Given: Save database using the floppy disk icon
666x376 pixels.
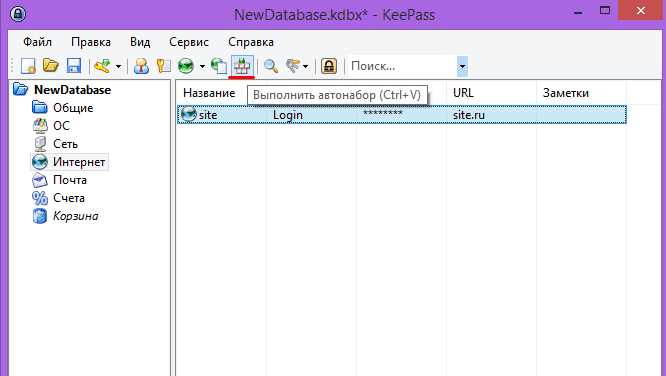Looking at the screenshot, I should 74,66.
